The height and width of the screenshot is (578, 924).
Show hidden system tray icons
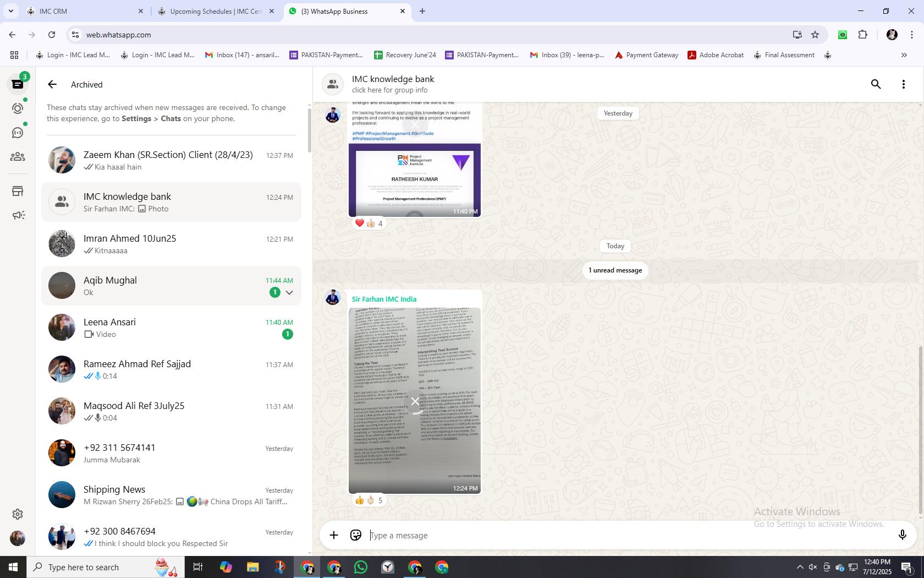pyautogui.click(x=800, y=567)
